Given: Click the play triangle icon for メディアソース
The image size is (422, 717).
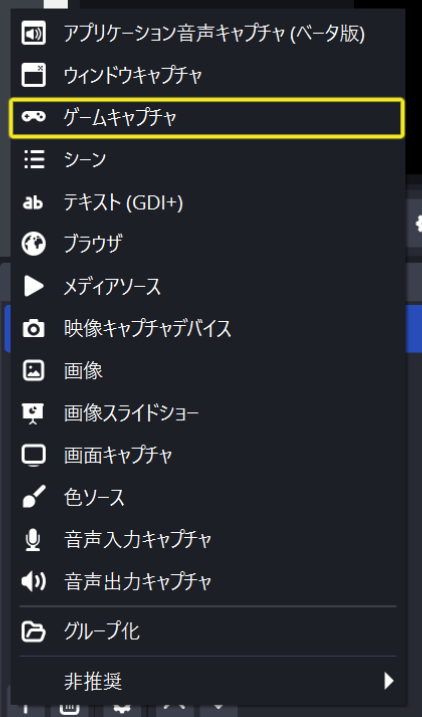Looking at the screenshot, I should 33,286.
